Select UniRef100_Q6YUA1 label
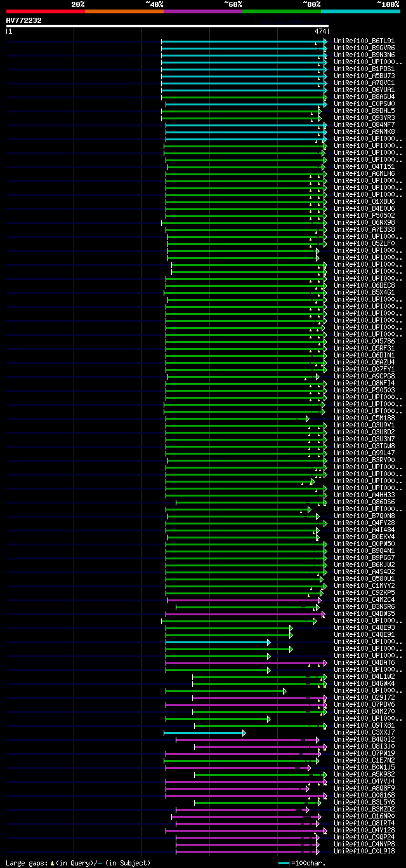The height and width of the screenshot is (868, 406). pyautogui.click(x=365, y=90)
